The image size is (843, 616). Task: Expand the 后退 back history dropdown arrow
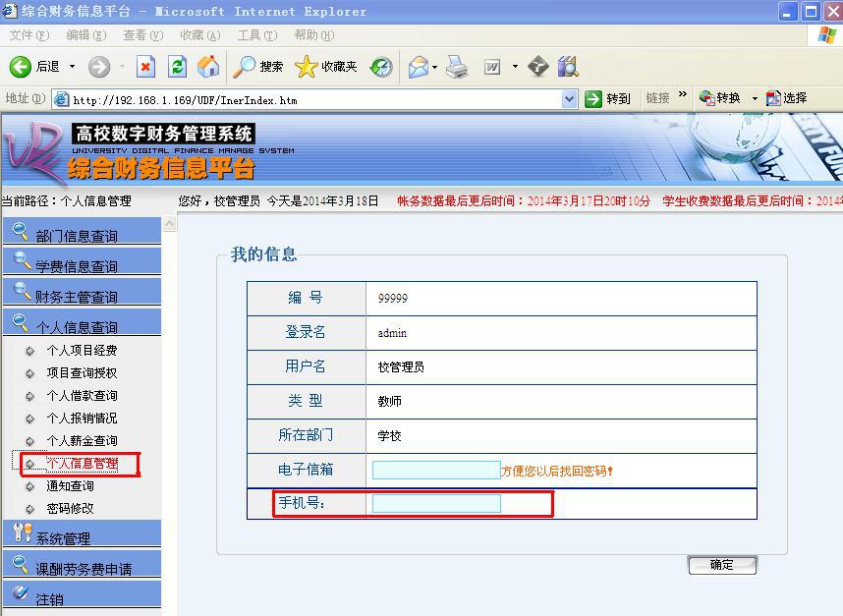click(x=72, y=67)
